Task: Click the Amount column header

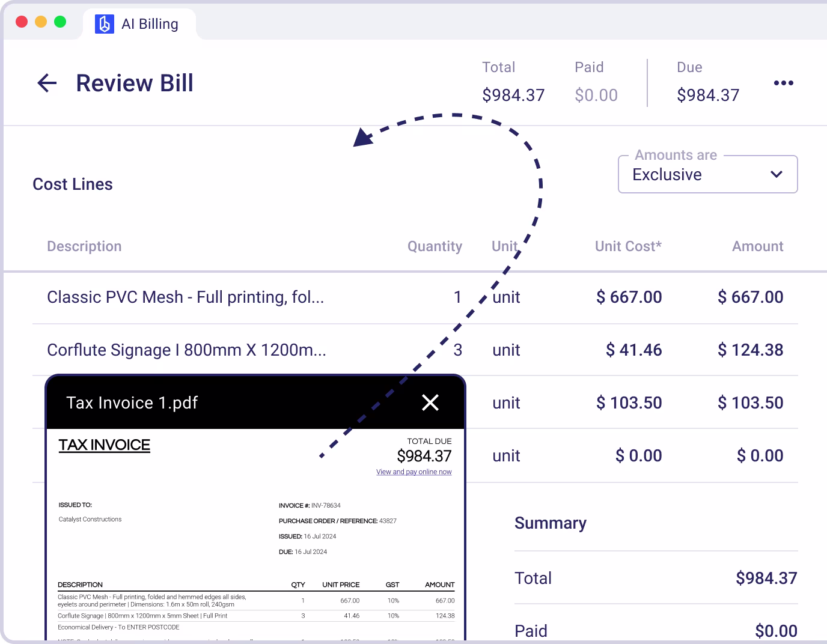Action: click(x=757, y=246)
